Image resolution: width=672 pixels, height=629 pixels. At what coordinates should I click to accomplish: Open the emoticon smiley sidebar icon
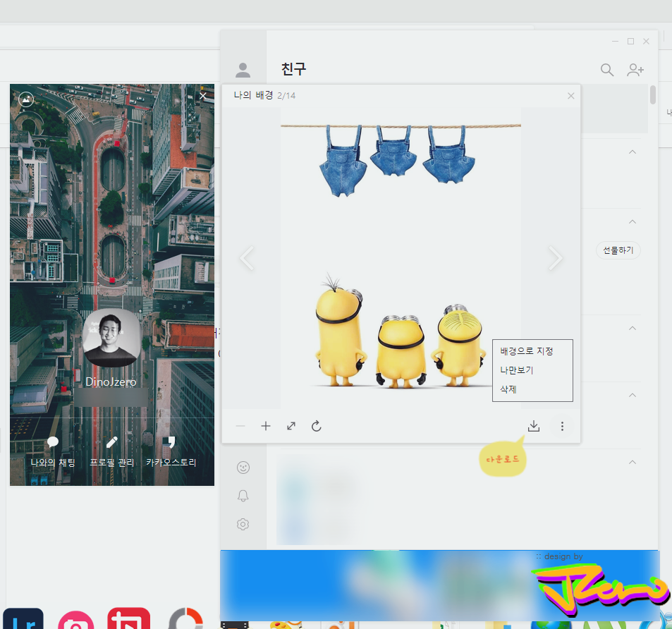[x=243, y=467]
